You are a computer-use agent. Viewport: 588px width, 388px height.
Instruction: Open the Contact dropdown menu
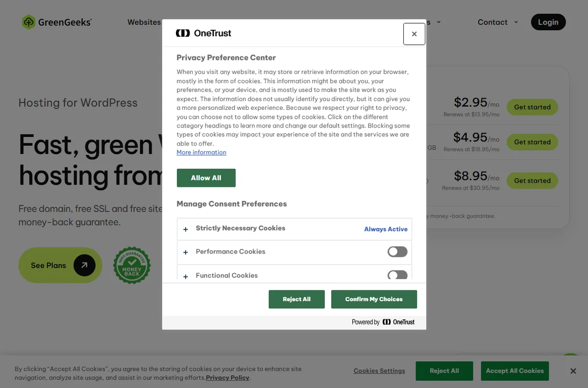tap(498, 22)
